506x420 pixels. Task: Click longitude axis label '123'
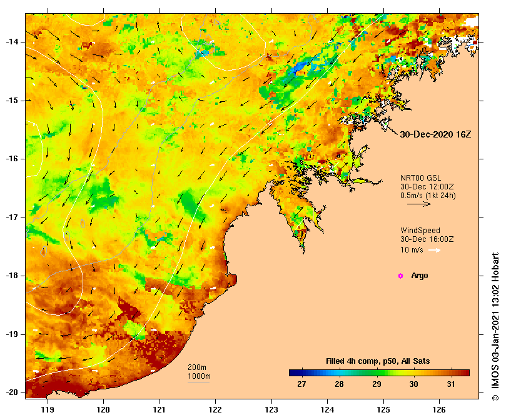point(271,410)
